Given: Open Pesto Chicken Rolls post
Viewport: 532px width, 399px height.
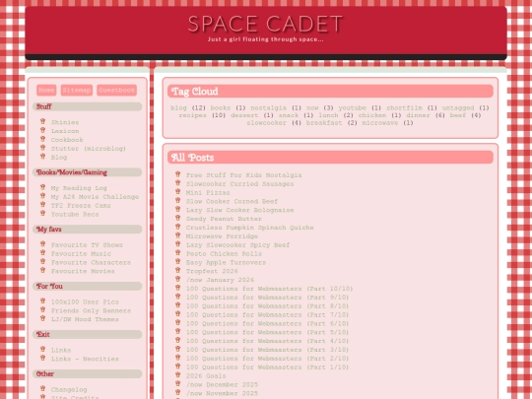Looking at the screenshot, I should click(x=224, y=254).
